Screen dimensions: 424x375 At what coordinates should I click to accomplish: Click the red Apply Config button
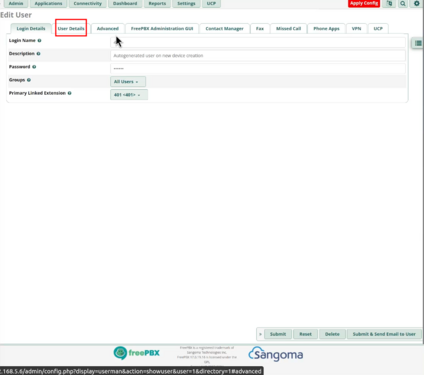coord(364,4)
